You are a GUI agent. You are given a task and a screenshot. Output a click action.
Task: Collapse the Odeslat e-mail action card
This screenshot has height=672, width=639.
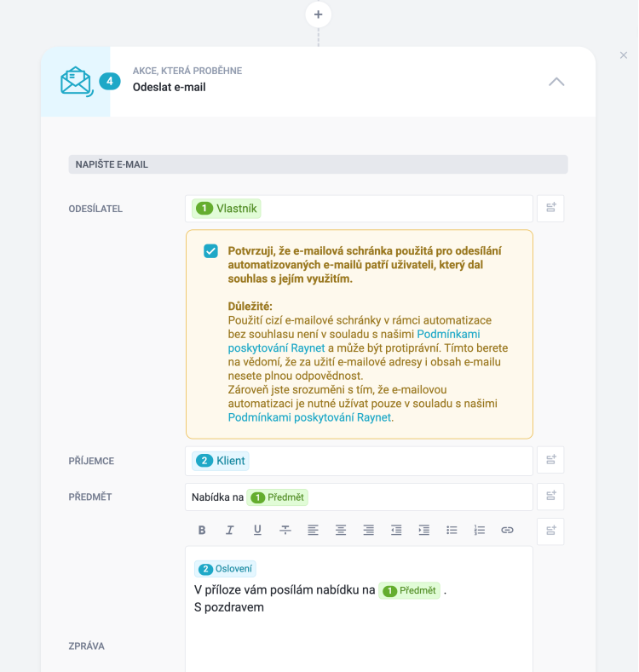[556, 82]
